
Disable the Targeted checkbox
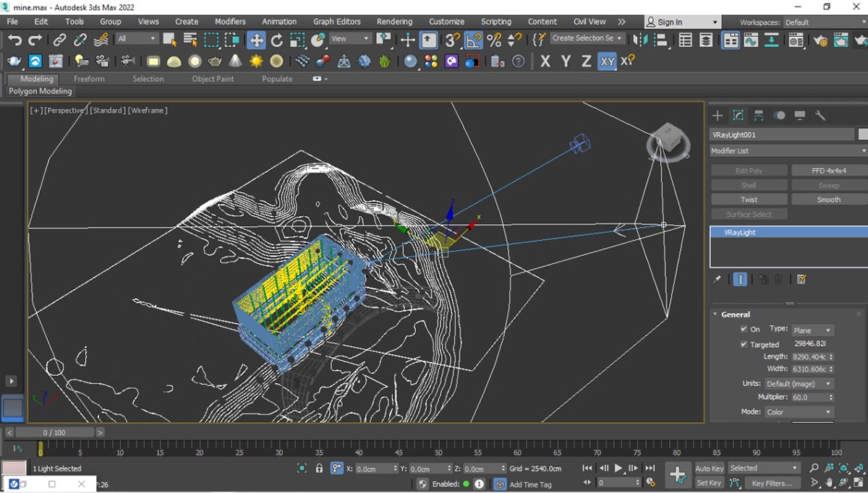click(742, 344)
